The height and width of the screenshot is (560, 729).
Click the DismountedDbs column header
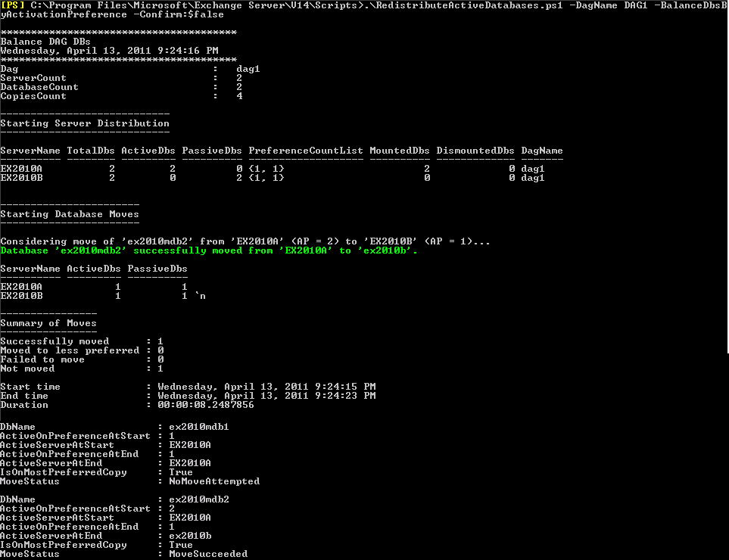(x=475, y=151)
